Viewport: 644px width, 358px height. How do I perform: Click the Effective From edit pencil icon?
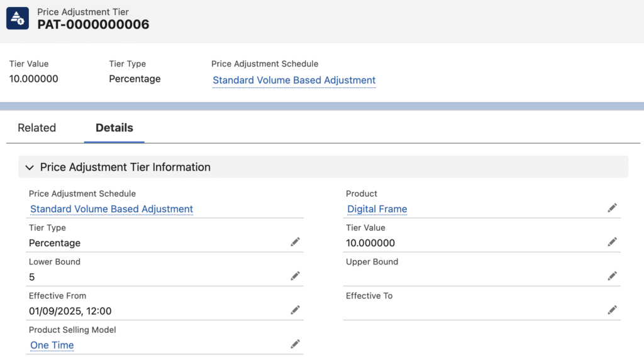coord(295,310)
